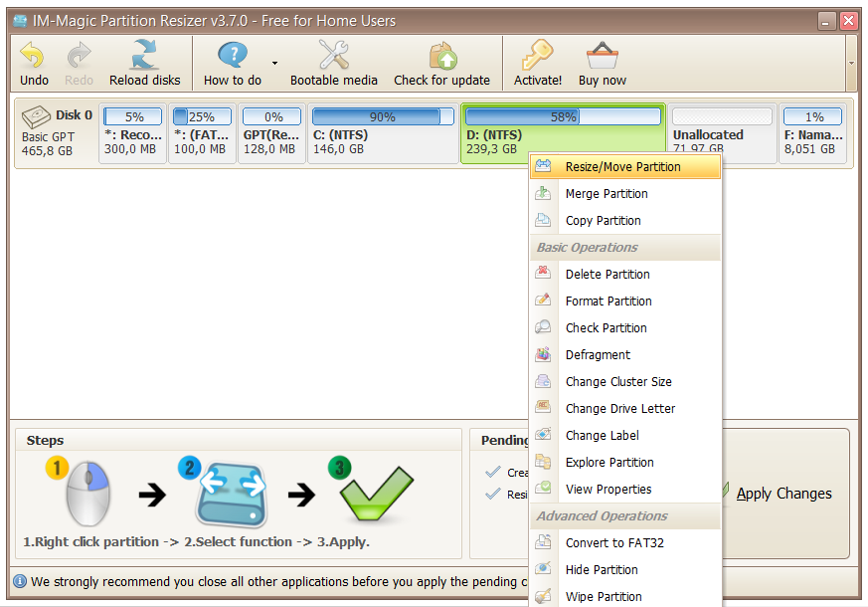The height and width of the screenshot is (607, 868).
Task: Select the C: (NTFS) 90% usage bar
Action: (382, 117)
